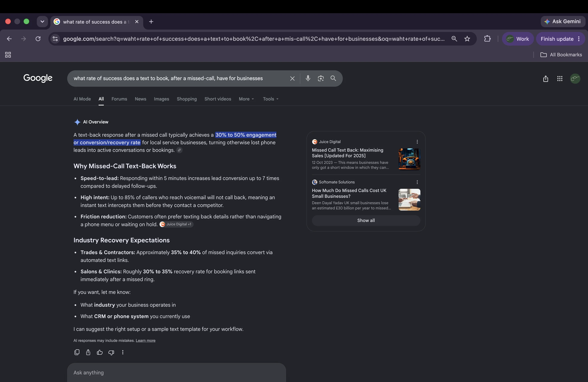
Task: Click the Show all sources button
Action: [366, 220]
